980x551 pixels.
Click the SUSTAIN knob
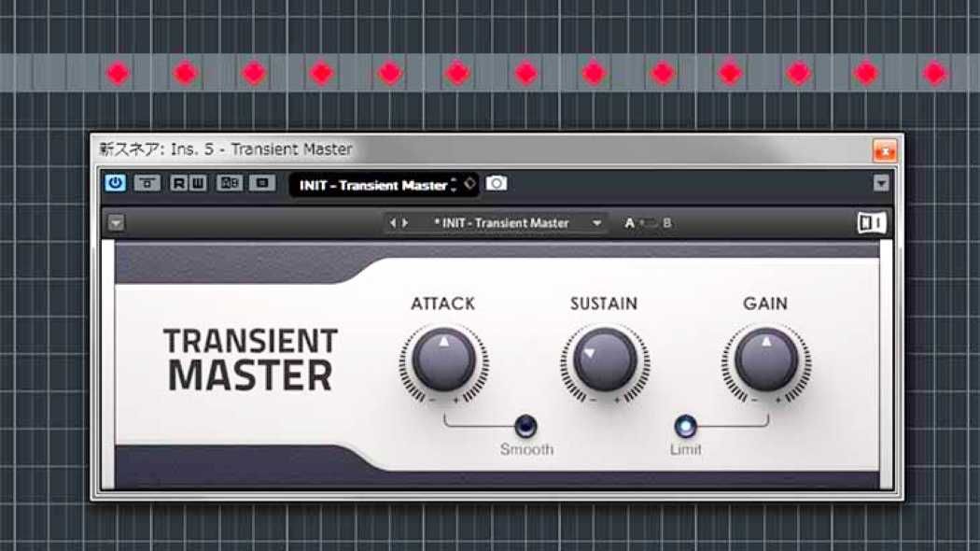605,360
